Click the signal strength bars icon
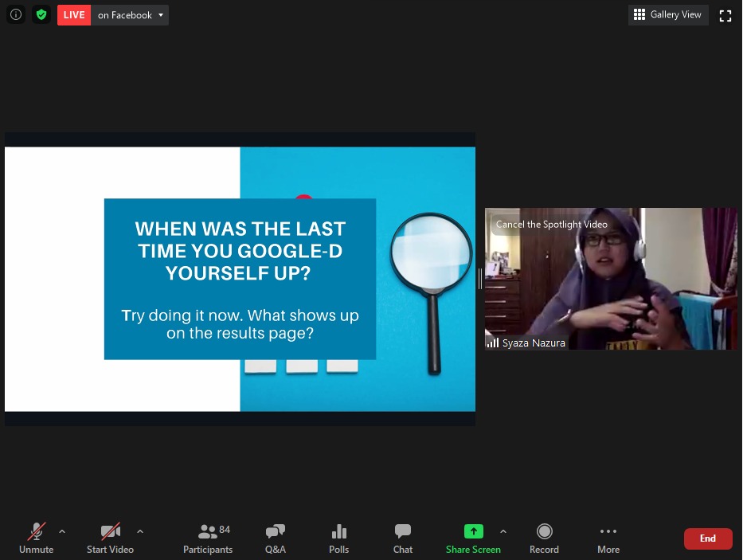Viewport: 743px width, 560px height. 493,343
